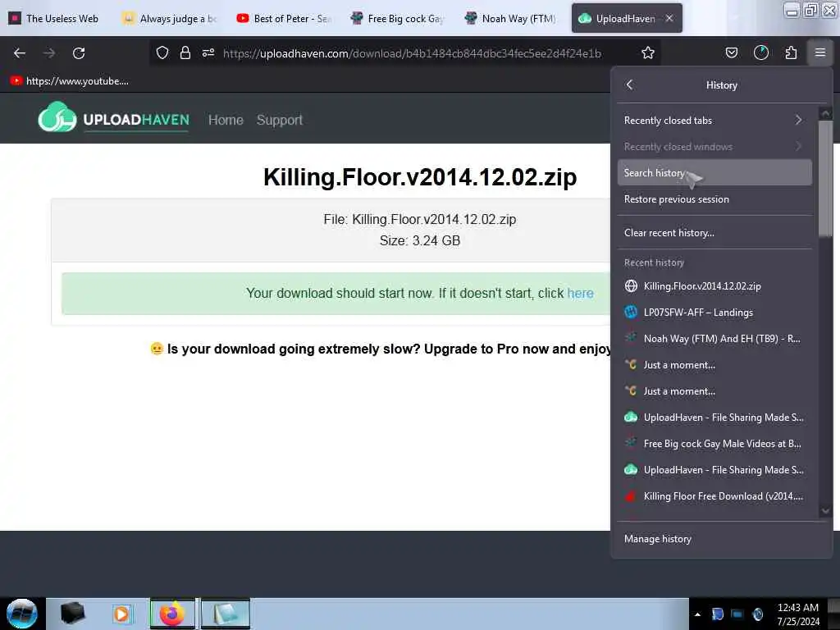840x630 pixels.
Task: Open site permissions icon in address bar
Action: coord(208,52)
